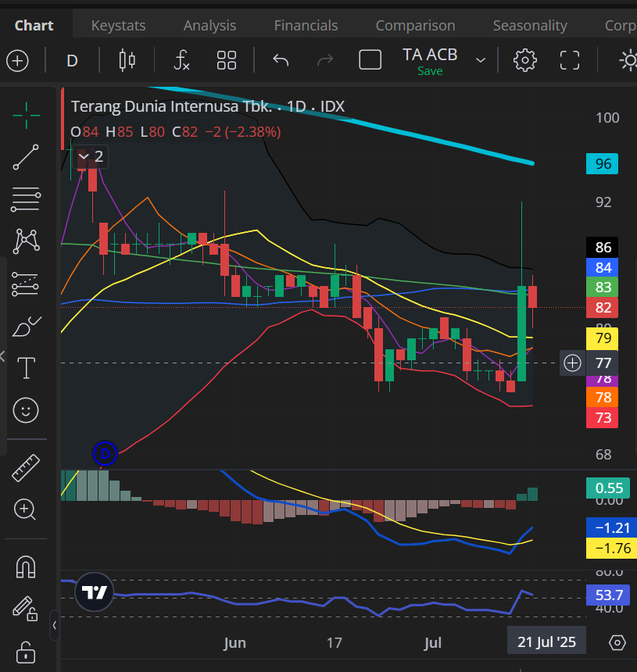Viewport: 637px width, 672px height.
Task: Enter fullscreen mode icon
Action: [570, 60]
